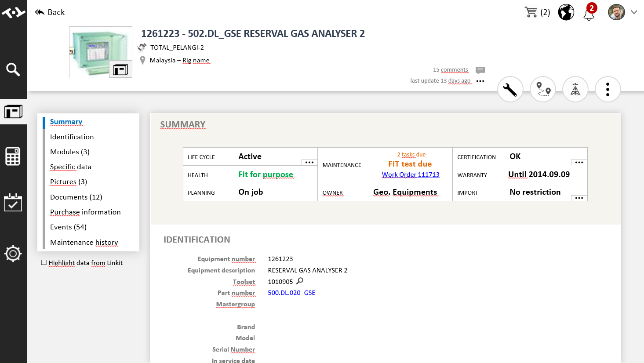
Task: Select Maintenance history in side menu
Action: 84,242
